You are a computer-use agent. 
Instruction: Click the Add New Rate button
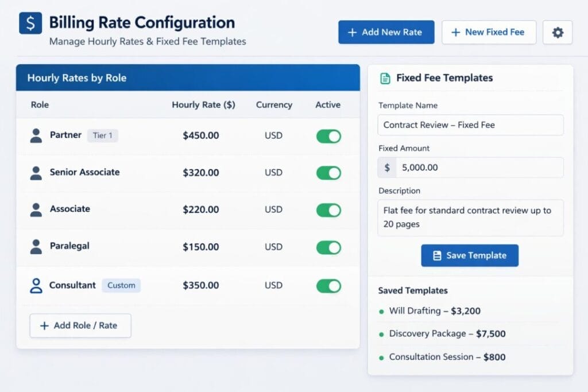pos(386,32)
